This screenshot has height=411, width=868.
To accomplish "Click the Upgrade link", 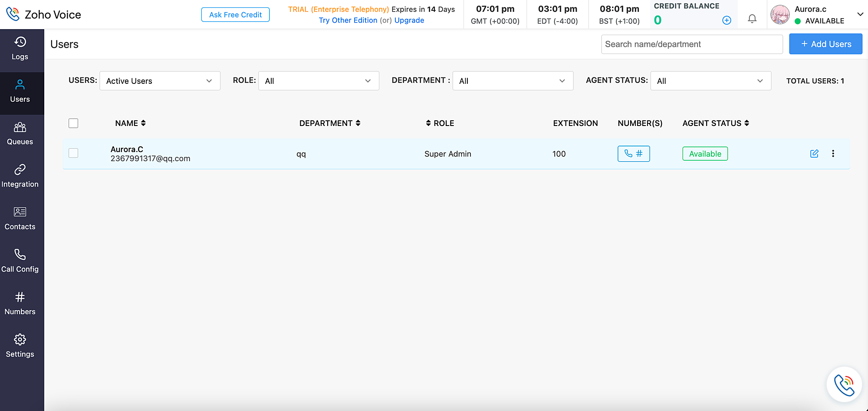I will click(409, 20).
